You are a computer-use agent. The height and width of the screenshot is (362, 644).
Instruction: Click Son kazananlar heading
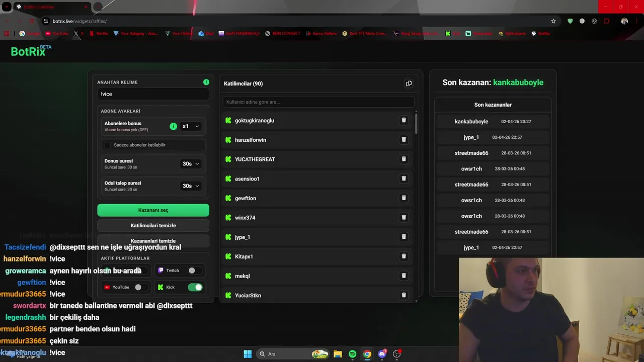pos(493,105)
